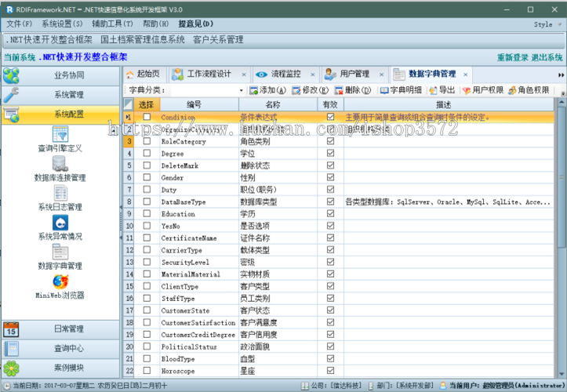Tick the select checkbox for Gender row
Screen dimensions: 567x392
click(x=147, y=177)
